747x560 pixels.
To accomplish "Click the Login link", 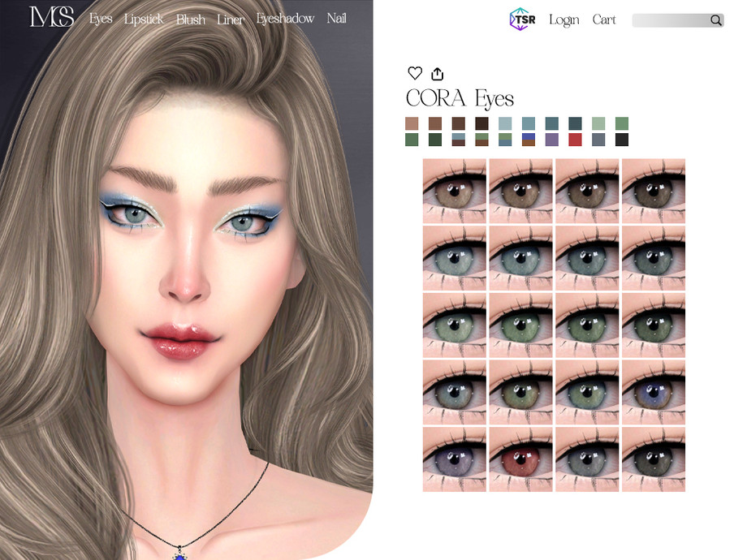I will (x=564, y=20).
